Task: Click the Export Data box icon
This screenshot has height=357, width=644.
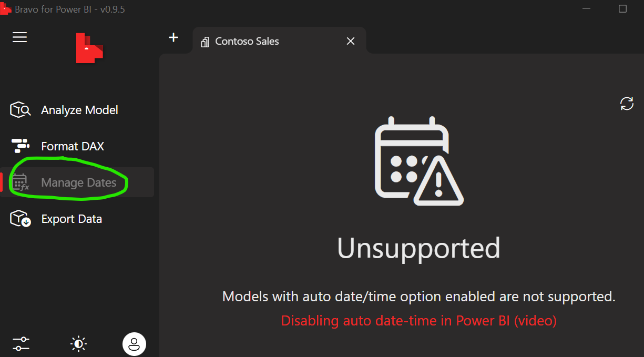Action: (x=20, y=218)
